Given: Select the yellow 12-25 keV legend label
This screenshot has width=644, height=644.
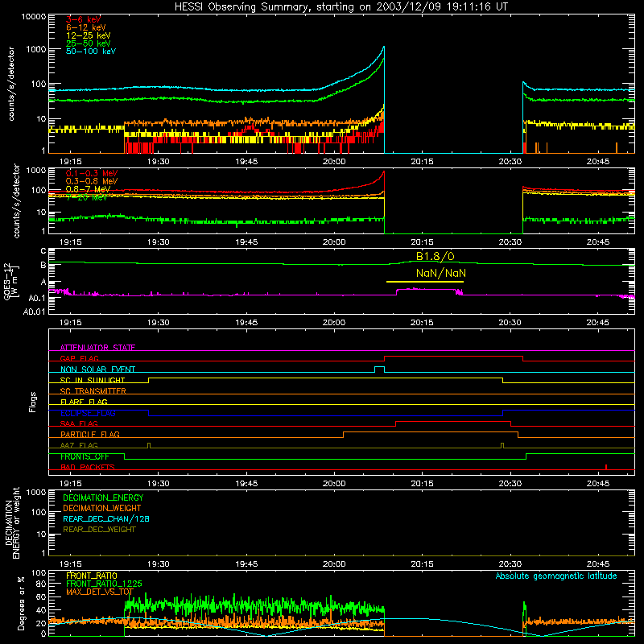Looking at the screenshot, I should point(89,35).
